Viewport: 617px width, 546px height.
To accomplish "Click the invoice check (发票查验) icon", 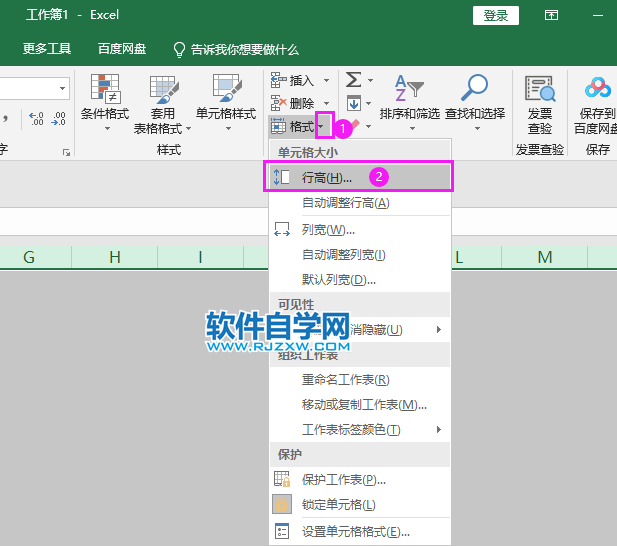I will pyautogui.click(x=540, y=89).
